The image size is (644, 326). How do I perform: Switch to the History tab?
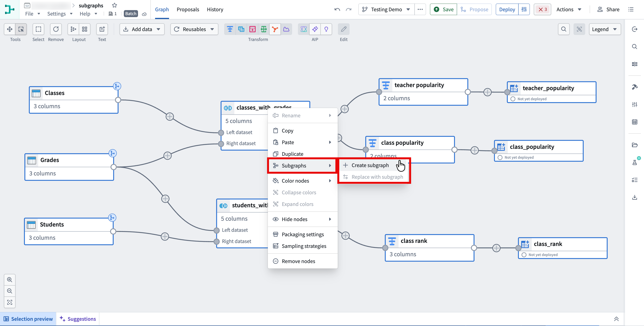click(x=215, y=10)
